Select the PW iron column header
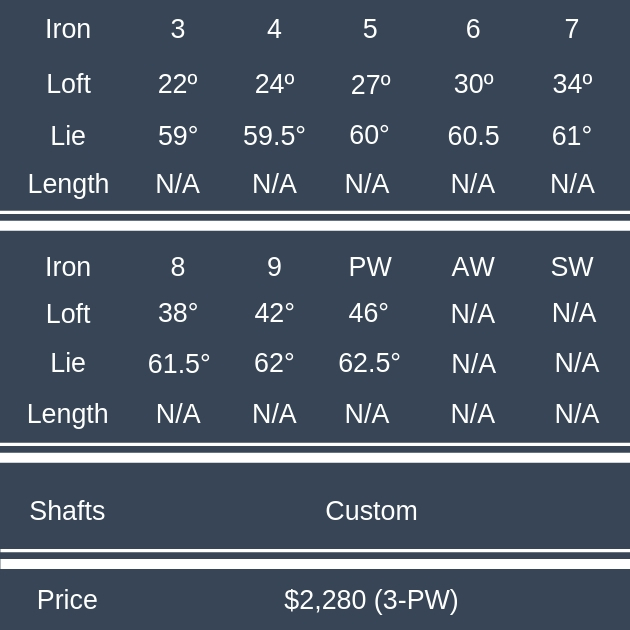The image size is (630, 630). pyautogui.click(x=370, y=267)
